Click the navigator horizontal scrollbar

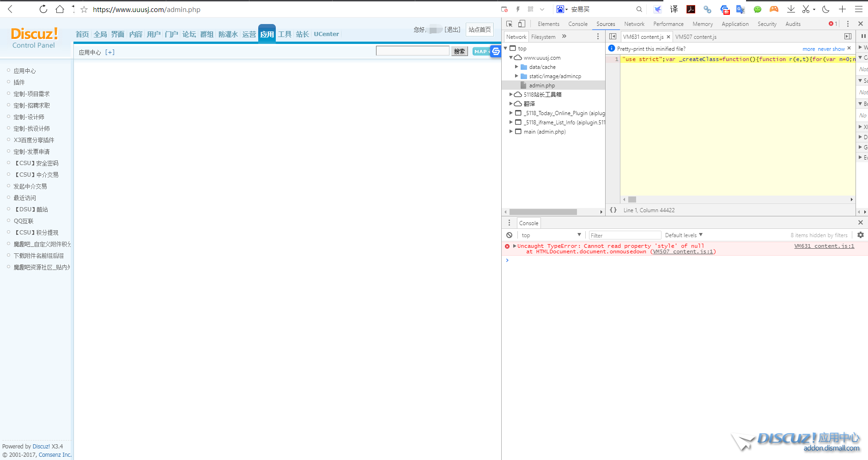pyautogui.click(x=543, y=212)
